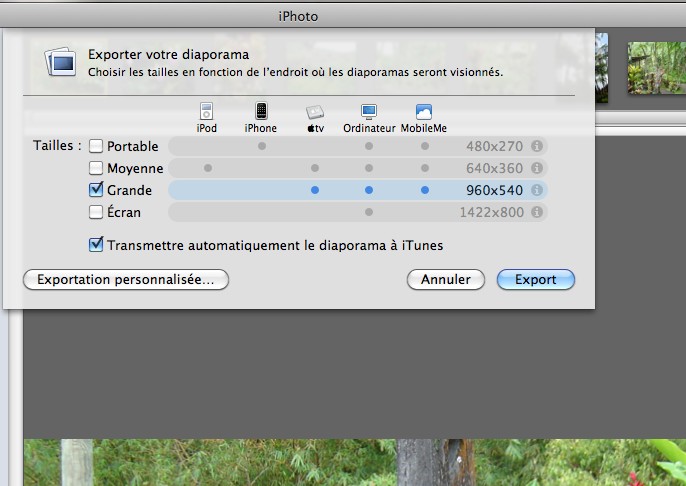Viewport: 686px width, 486px height.
Task: Show info for 480x270 size
Action: [x=537, y=146]
